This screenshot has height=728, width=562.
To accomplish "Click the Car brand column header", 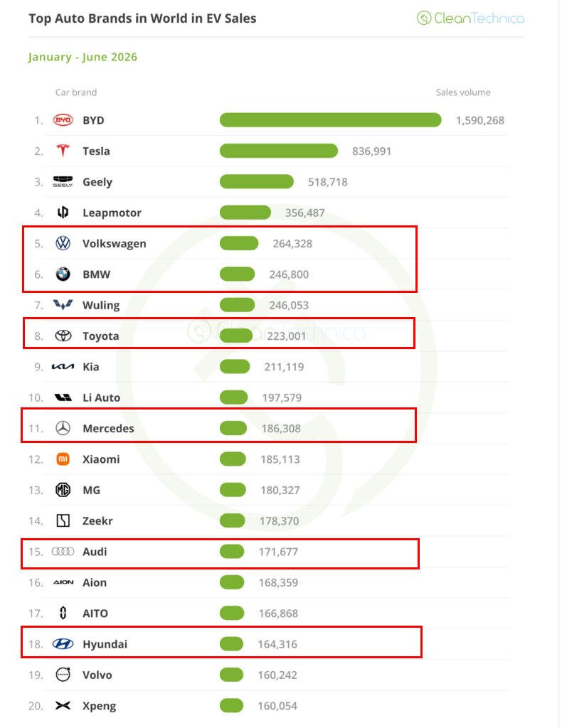I will [x=76, y=92].
